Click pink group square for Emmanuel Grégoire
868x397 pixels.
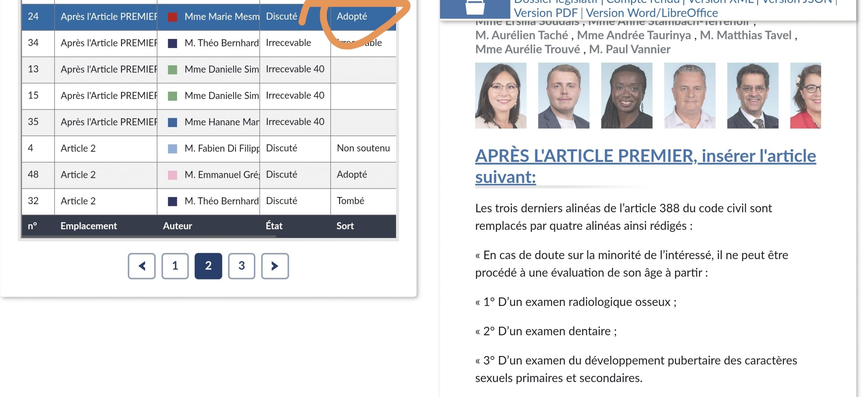(x=173, y=175)
